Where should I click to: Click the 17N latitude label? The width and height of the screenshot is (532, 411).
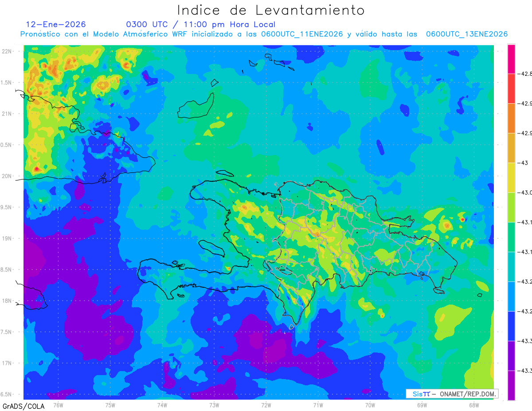click(x=8, y=363)
